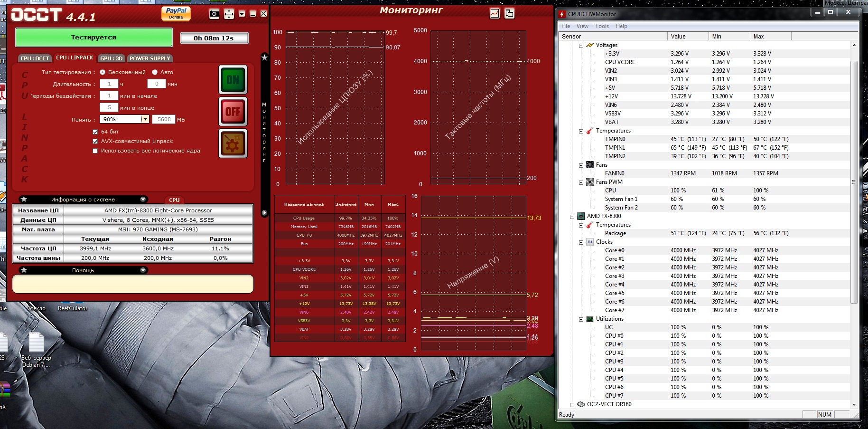The image size is (868, 429).
Task: Click the graph icon in Мониторинг window header
Action: [x=495, y=14]
